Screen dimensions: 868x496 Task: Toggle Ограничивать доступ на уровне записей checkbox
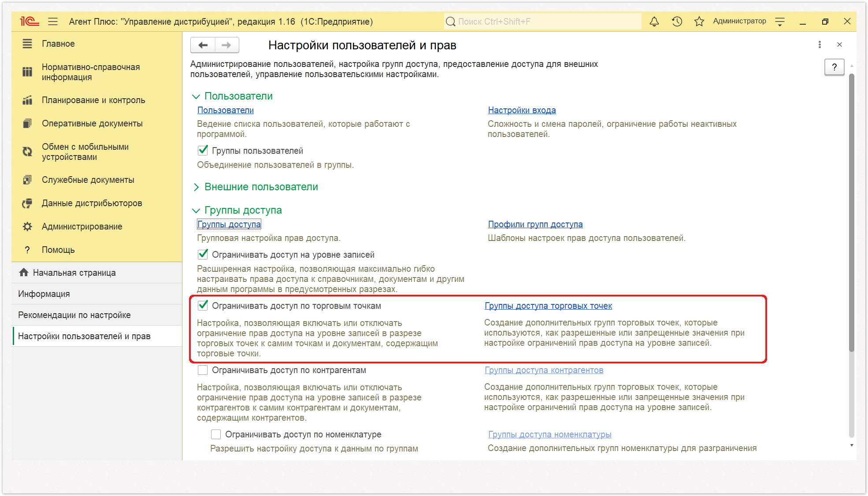[x=203, y=254]
